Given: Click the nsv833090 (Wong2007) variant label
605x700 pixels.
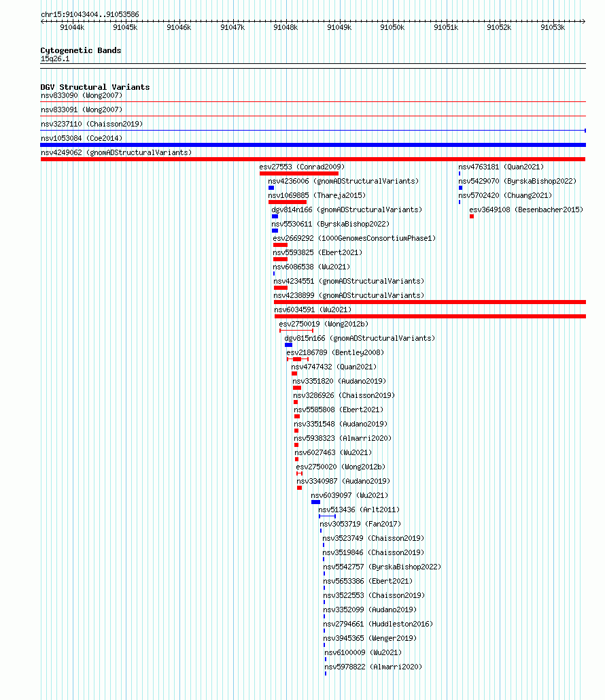Looking at the screenshot, I should 81,95.
